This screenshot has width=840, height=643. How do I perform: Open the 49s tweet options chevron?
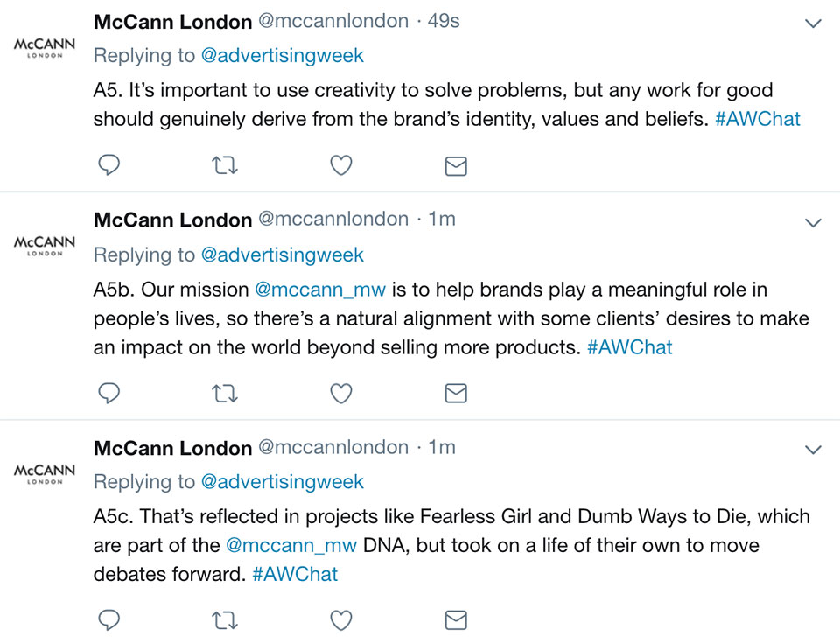point(813,24)
